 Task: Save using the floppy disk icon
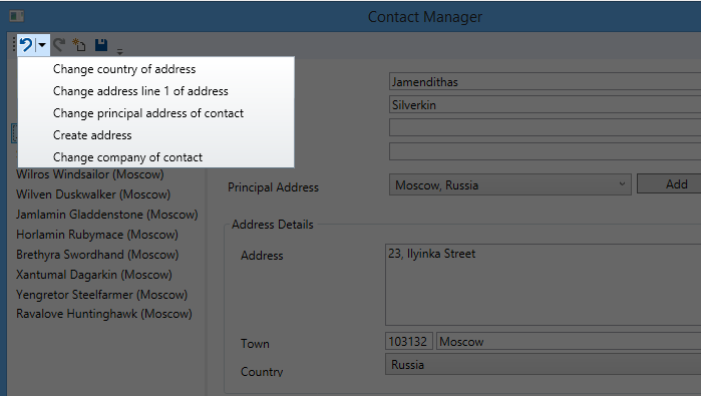[101, 45]
